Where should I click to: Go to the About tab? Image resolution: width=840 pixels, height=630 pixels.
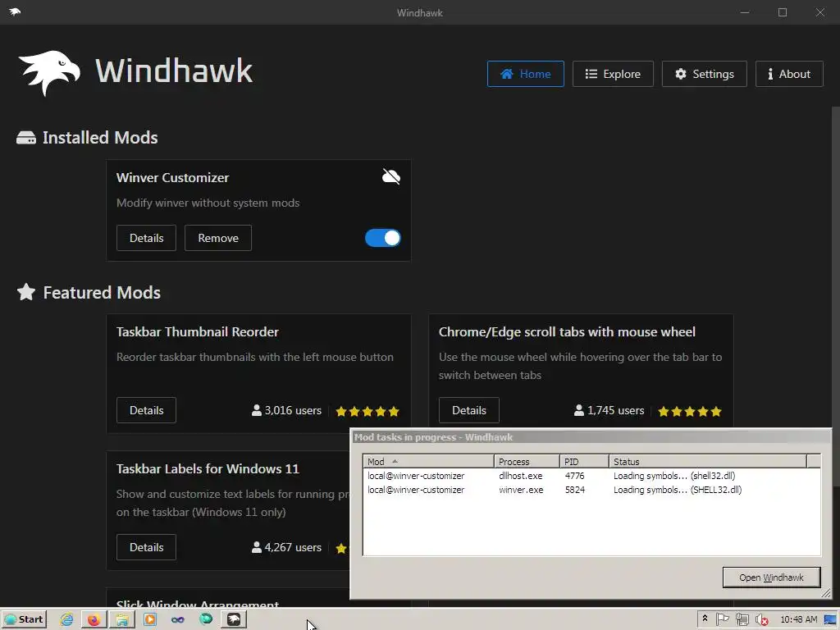[x=789, y=74]
